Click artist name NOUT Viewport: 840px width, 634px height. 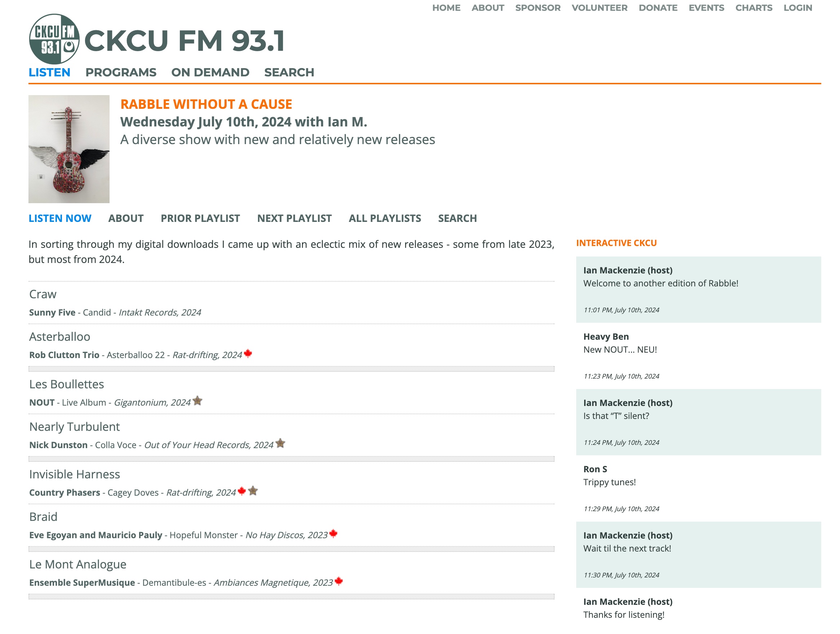[x=42, y=402]
